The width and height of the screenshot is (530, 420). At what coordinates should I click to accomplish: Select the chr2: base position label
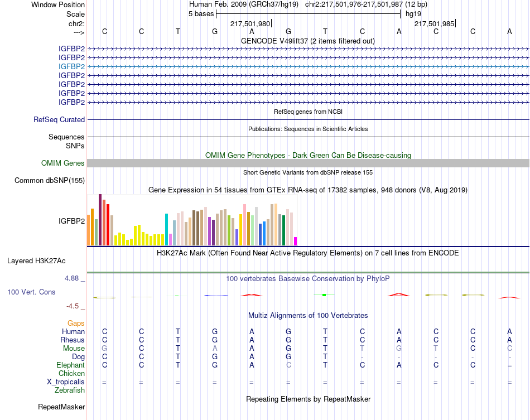76,23
